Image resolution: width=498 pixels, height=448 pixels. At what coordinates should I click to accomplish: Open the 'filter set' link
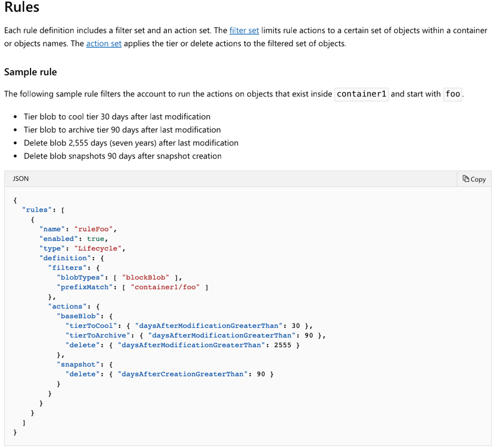pos(244,30)
